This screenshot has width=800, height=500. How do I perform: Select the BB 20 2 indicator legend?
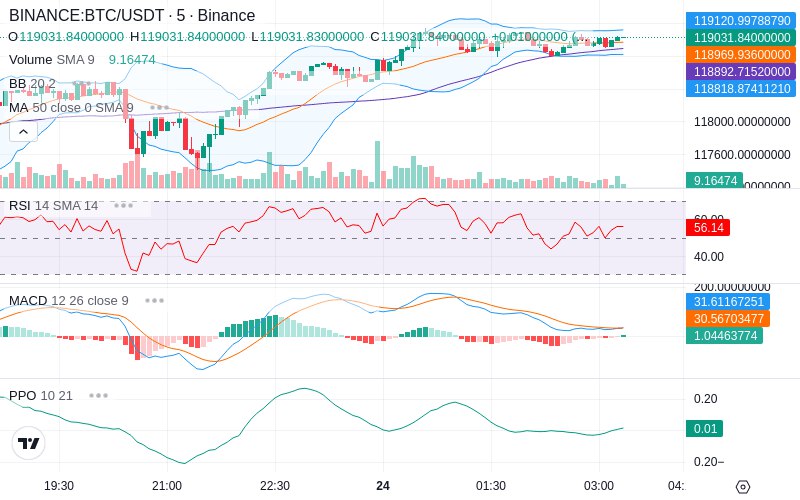click(32, 83)
